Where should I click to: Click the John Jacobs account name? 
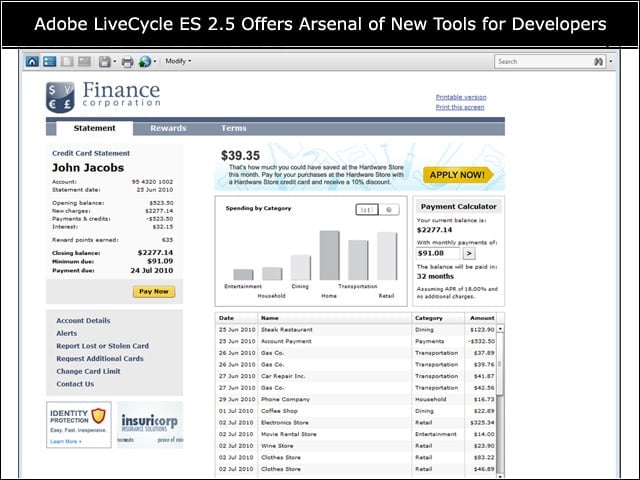tap(88, 168)
